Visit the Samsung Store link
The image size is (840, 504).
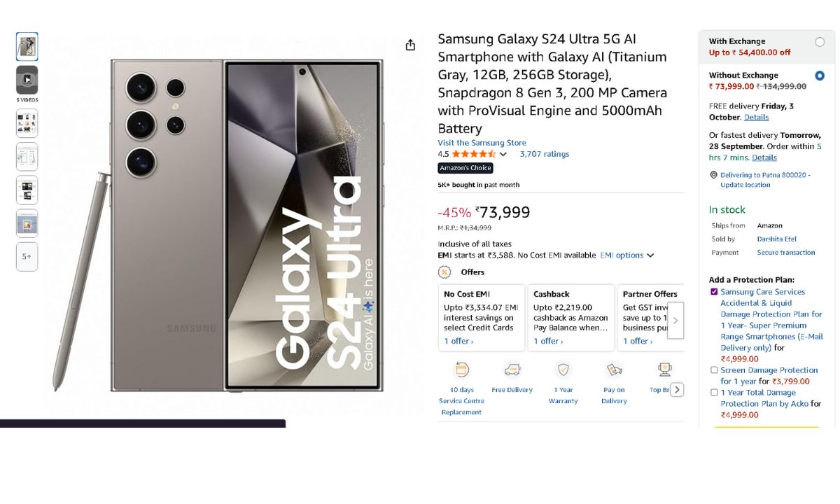coord(482,143)
